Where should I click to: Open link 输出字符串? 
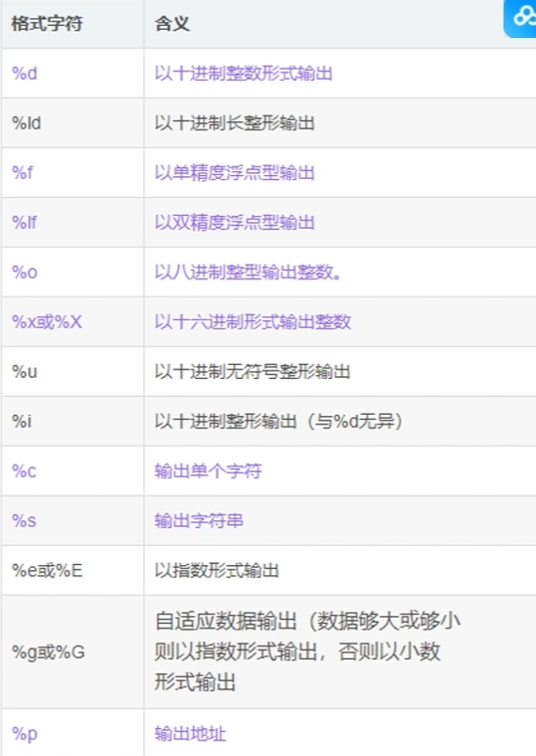(199, 520)
